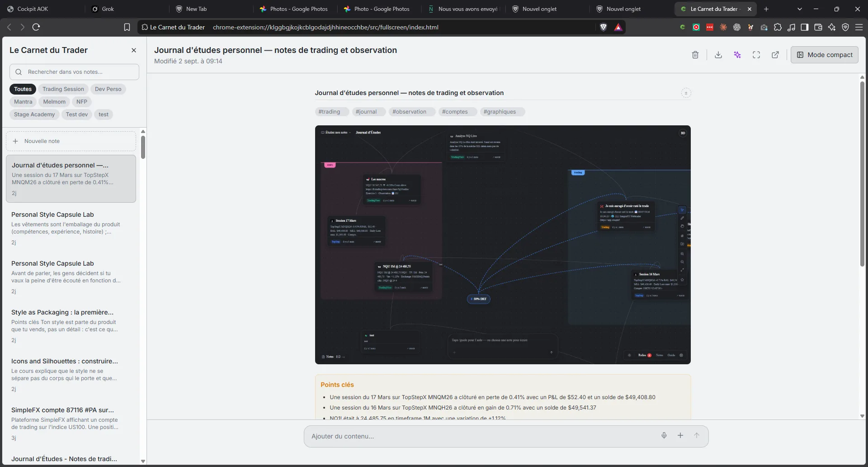Switch to the Grok tab
The image size is (868, 467).
click(127, 9)
